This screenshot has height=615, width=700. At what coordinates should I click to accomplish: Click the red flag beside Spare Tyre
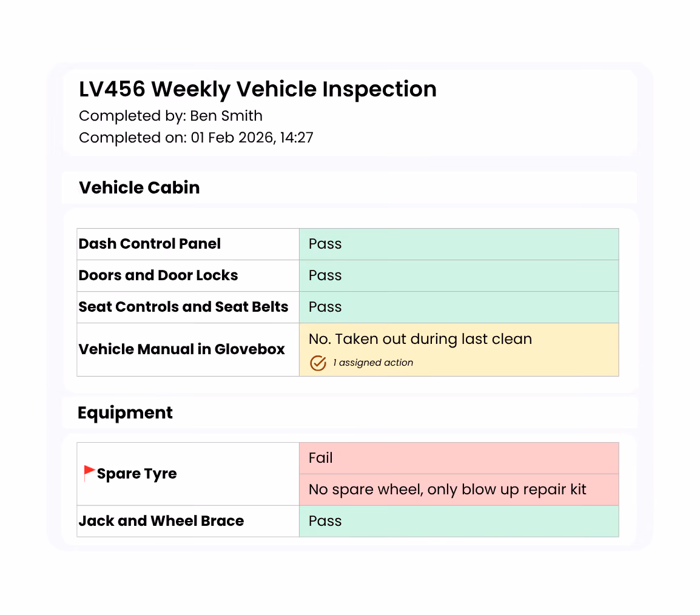pyautogui.click(x=89, y=472)
